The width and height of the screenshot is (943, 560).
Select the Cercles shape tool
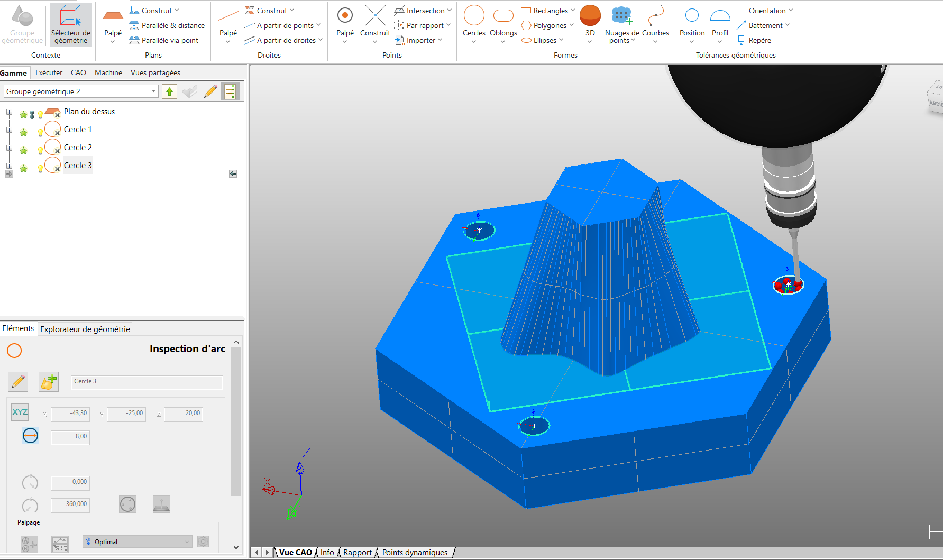[474, 16]
